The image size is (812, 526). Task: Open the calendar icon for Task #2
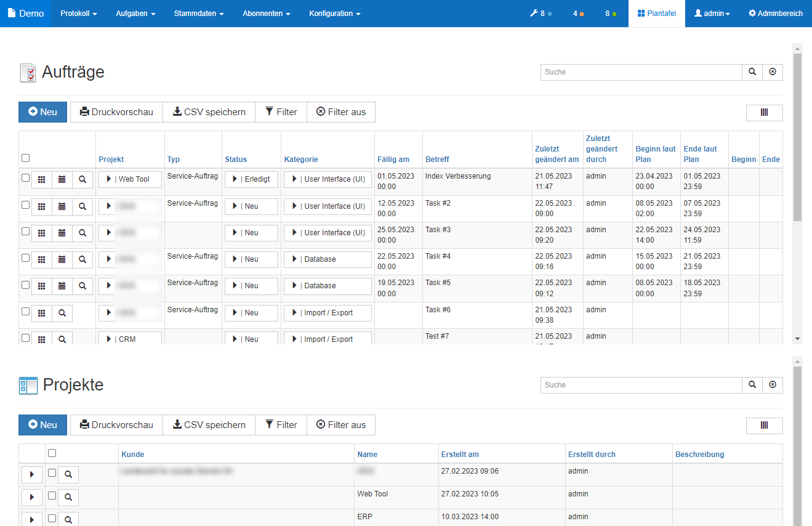tap(62, 206)
